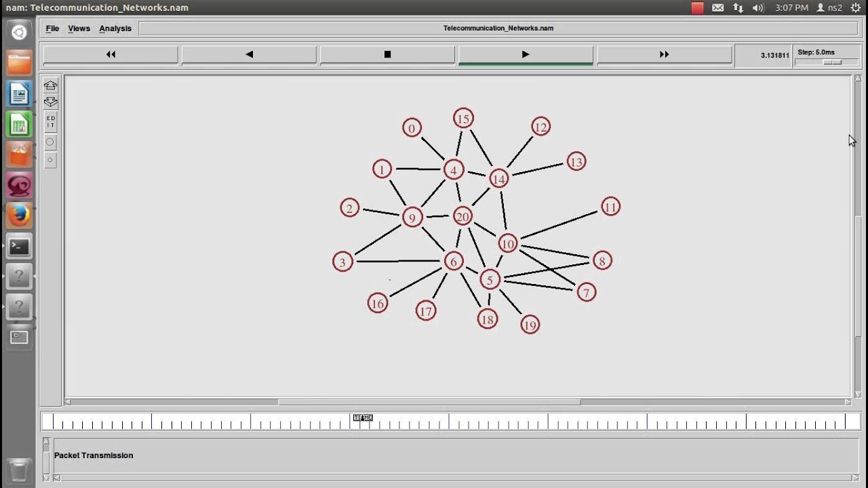Play the animation forward
Viewport: 868px width, 488px height.
526,54
